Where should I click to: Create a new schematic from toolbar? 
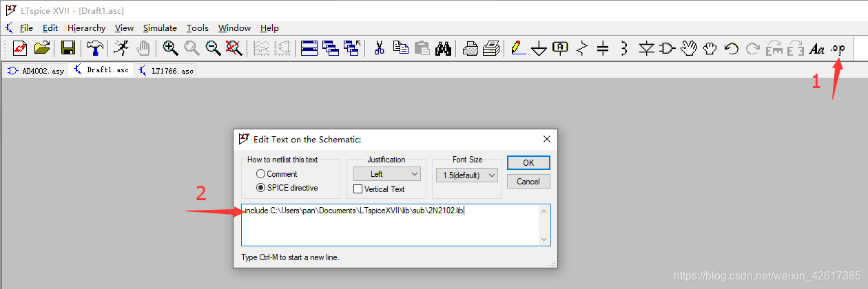click(20, 48)
